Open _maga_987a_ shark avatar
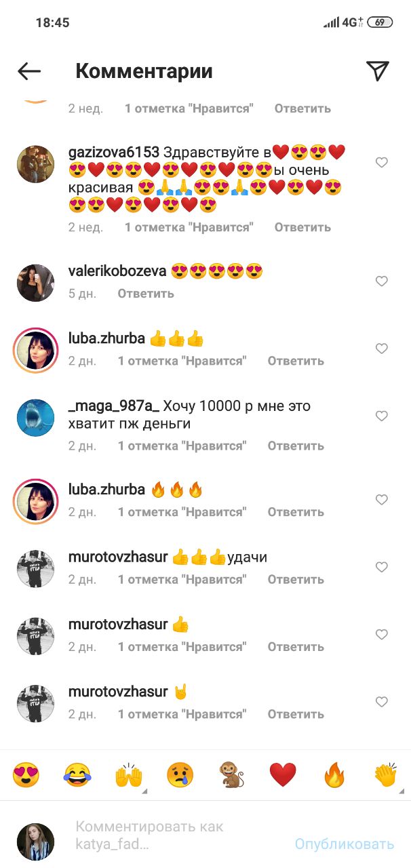 (35, 418)
